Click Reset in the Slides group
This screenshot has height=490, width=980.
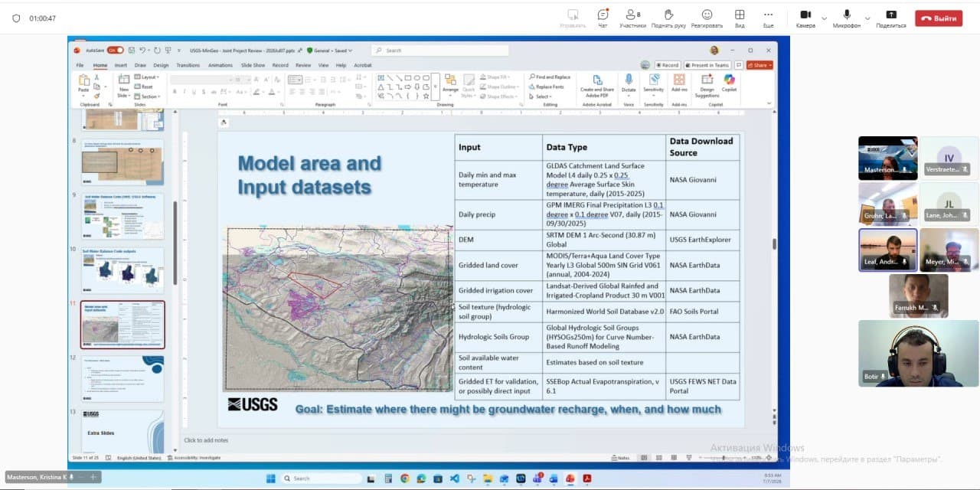pyautogui.click(x=145, y=87)
